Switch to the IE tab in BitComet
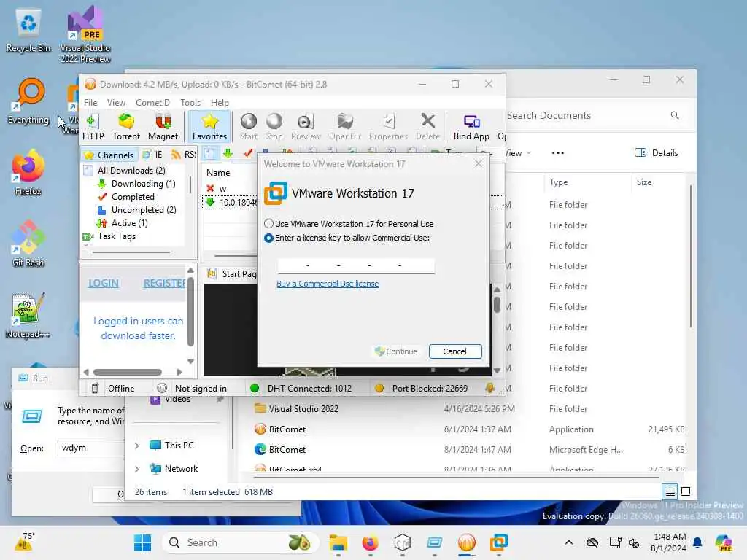 [153, 155]
